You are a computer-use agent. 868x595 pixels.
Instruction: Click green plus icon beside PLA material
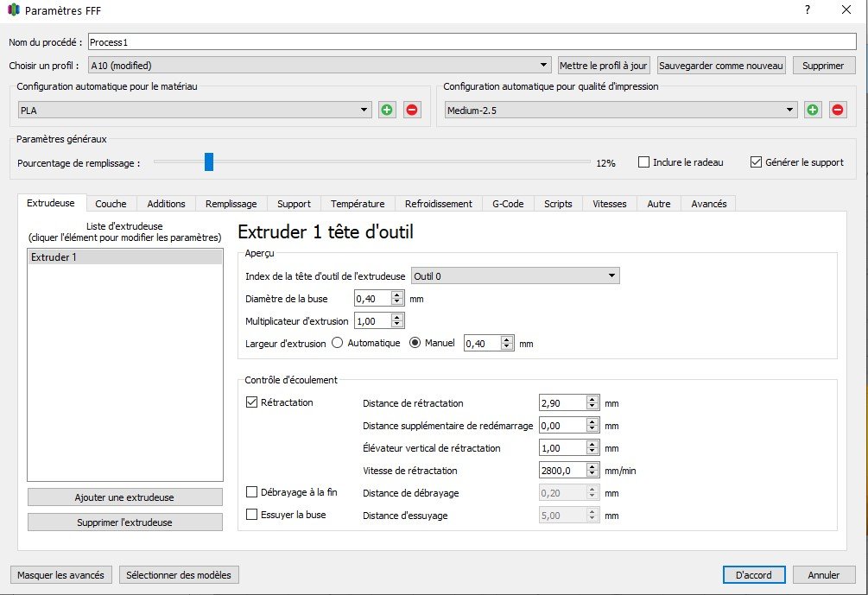387,110
